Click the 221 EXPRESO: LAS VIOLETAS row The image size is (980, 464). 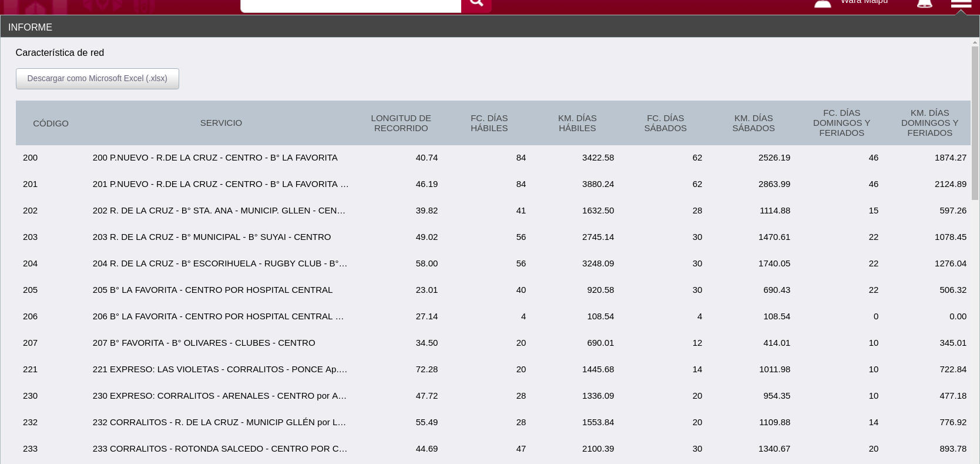(220, 369)
